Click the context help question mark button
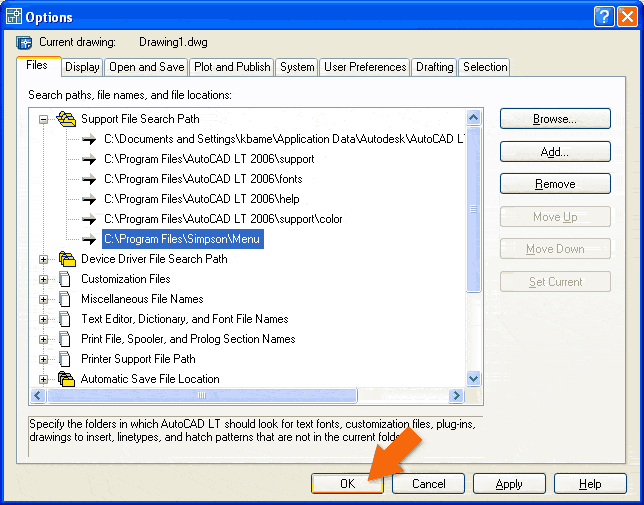The width and height of the screenshot is (644, 505). tap(602, 16)
